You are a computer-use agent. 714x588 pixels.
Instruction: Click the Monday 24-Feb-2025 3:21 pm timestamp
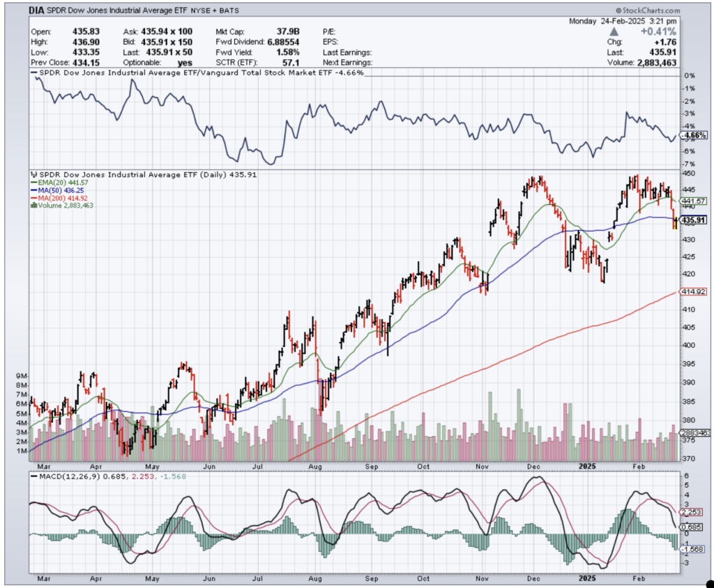(x=623, y=21)
